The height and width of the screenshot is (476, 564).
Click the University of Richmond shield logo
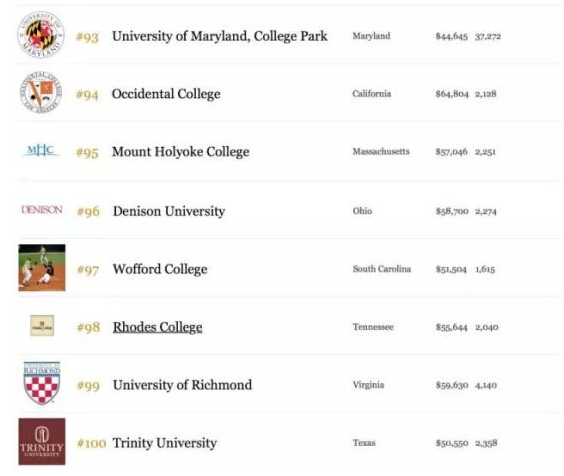point(42,384)
